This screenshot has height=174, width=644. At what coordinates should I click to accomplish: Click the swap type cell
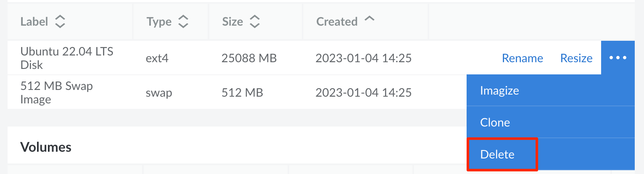click(159, 92)
